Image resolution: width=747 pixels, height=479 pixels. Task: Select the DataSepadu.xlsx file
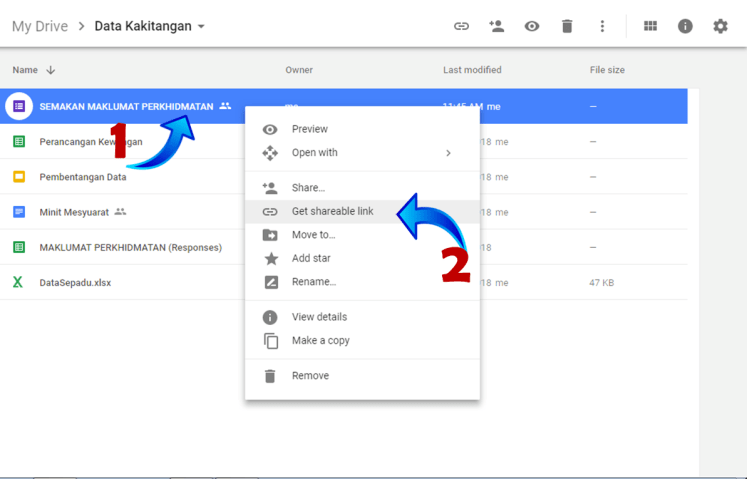click(x=75, y=283)
